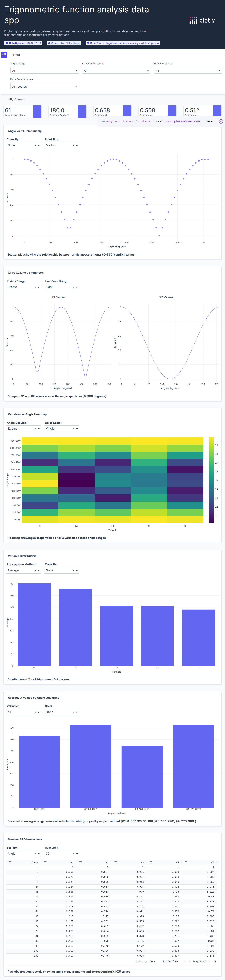Click the x4 bar in Variable Distribution
The width and height of the screenshot is (225, 980).
[x=34, y=624]
